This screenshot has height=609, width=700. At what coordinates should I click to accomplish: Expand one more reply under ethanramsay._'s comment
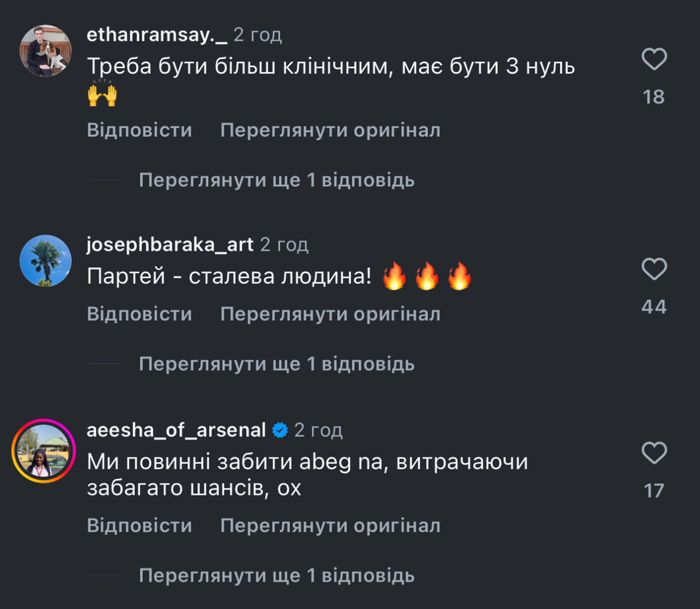click(x=276, y=180)
